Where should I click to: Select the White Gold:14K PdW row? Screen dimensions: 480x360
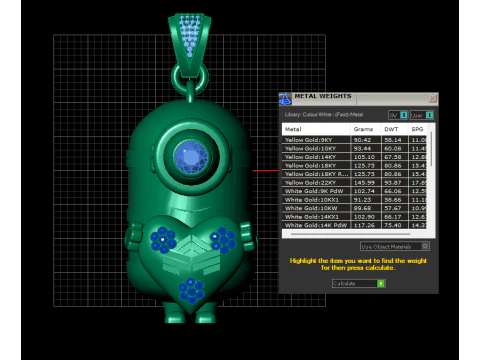click(354, 225)
